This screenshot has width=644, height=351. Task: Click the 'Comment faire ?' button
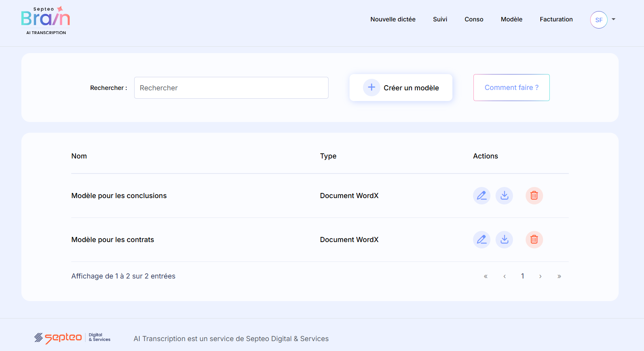point(511,88)
